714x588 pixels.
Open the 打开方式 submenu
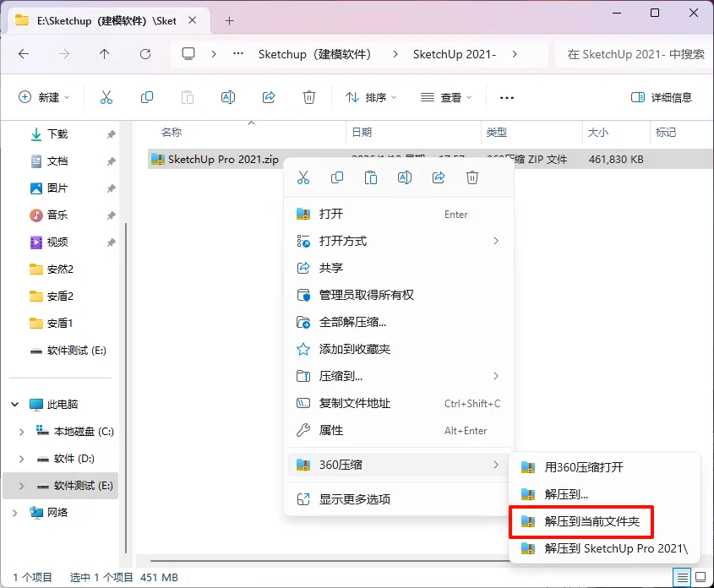coord(399,241)
